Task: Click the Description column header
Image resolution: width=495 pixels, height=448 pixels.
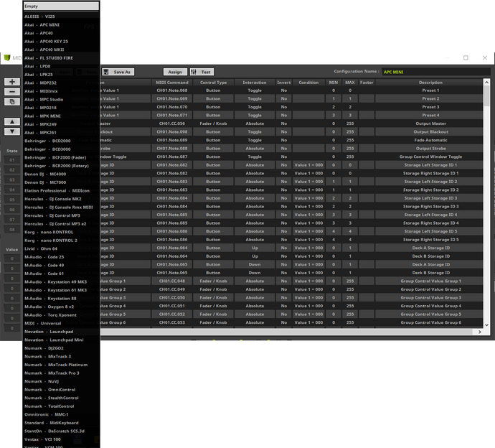Action: tap(430, 83)
